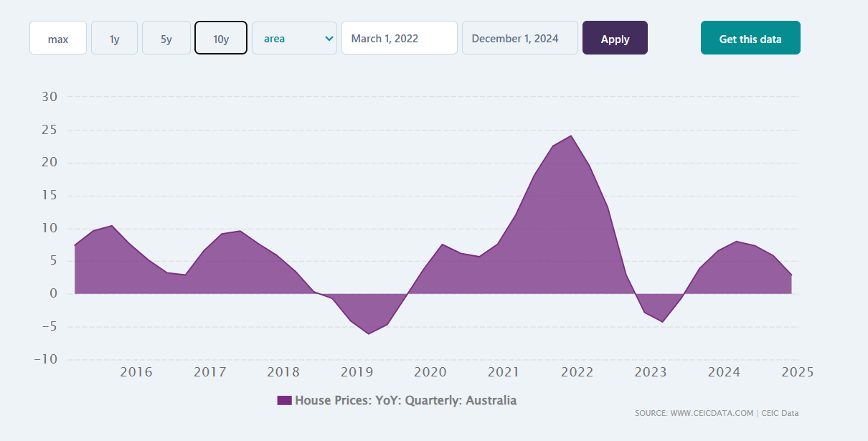Select the 10y time range button
Image resolution: width=868 pixels, height=441 pixels.
click(x=221, y=39)
